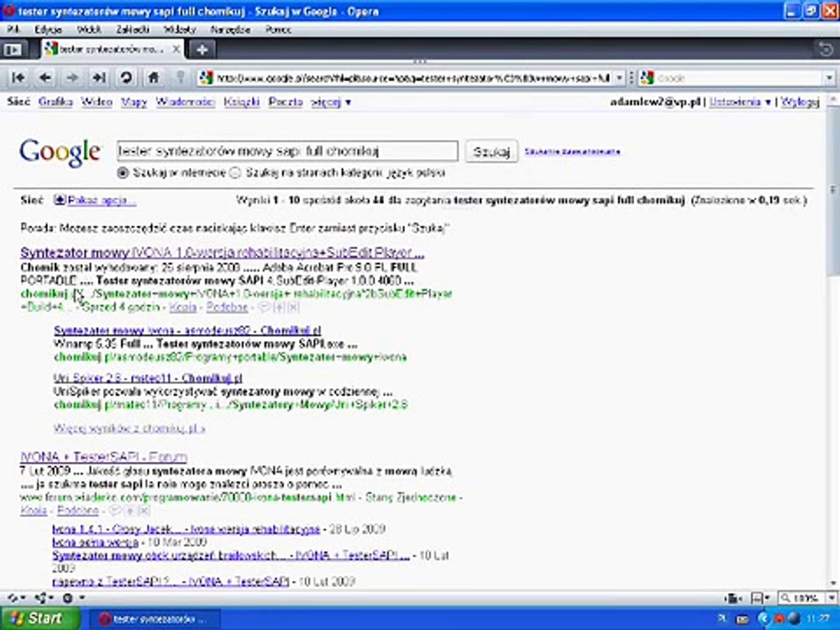Select 'Szukaj w Internecie' radio button
The width and height of the screenshot is (840, 630).
(x=123, y=173)
